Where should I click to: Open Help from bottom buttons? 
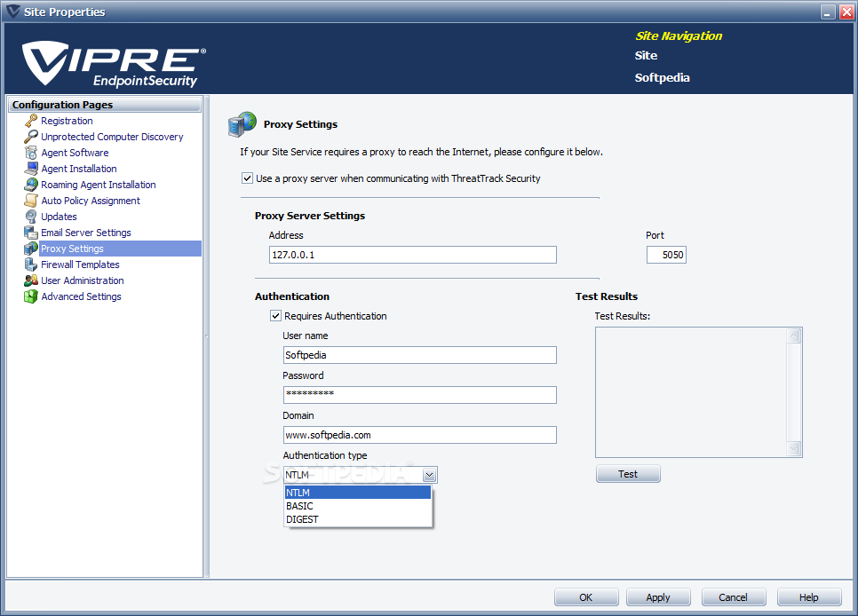[809, 596]
